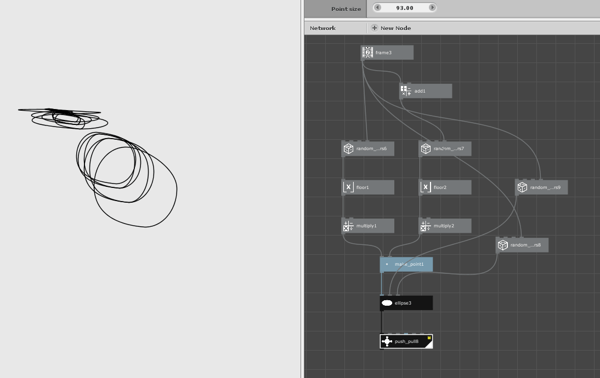This screenshot has height=378, width=600.
Task: Select the frame3 node
Action: 387,52
